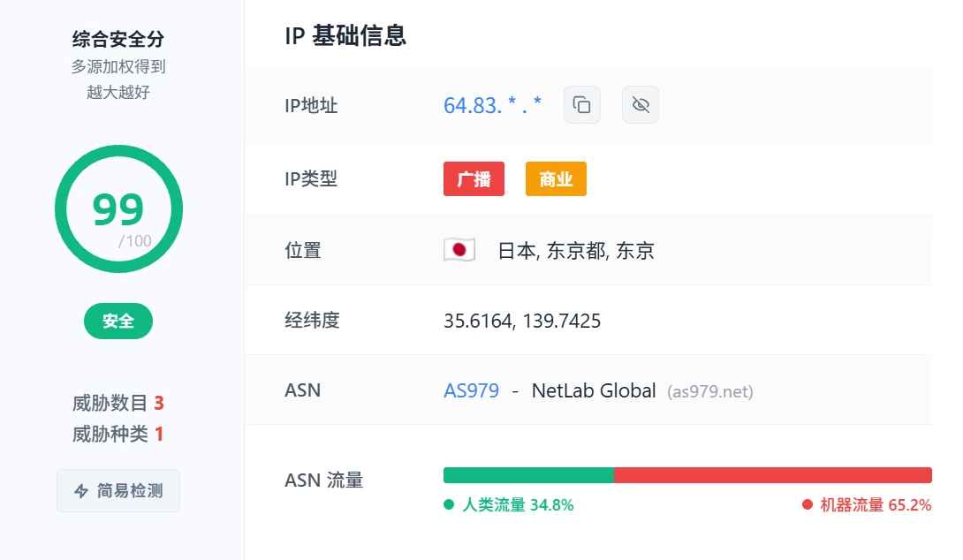Viewport: 963px width, 560px height.
Task: Click the 多源加权得到 description text
Action: (x=118, y=66)
